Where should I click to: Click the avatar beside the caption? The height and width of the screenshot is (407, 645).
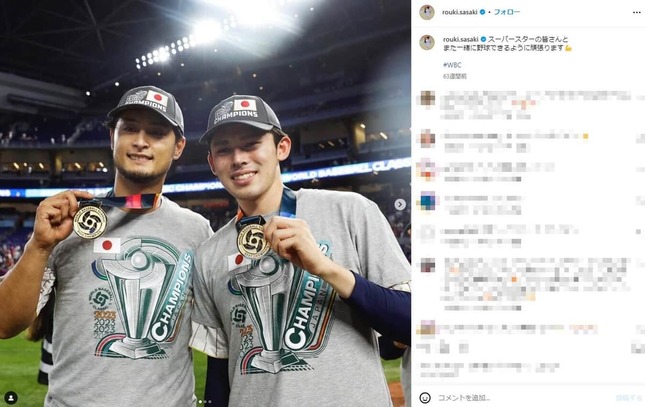[427, 43]
